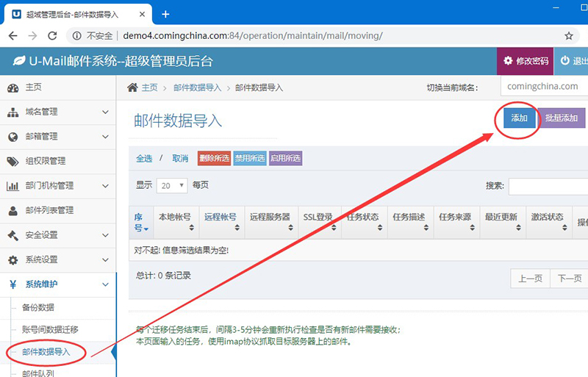The height and width of the screenshot is (377, 588).
Task: Bookmark this page with the star icon
Action: coord(568,35)
